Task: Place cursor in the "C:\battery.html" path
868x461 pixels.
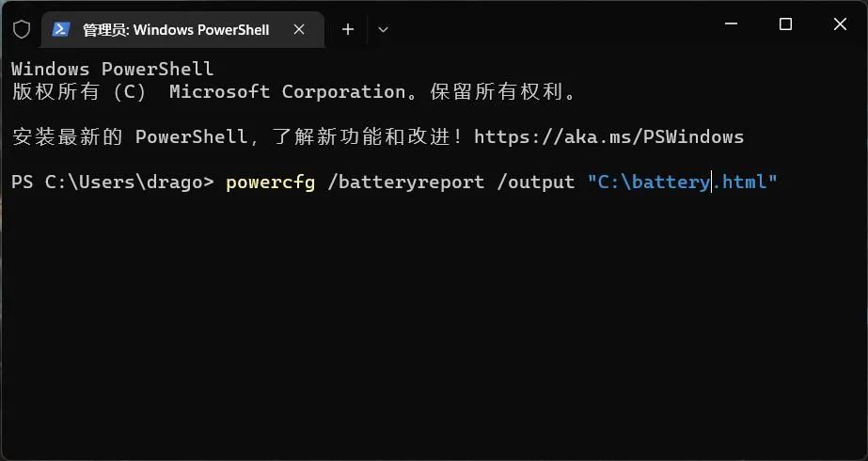Action: tap(682, 182)
